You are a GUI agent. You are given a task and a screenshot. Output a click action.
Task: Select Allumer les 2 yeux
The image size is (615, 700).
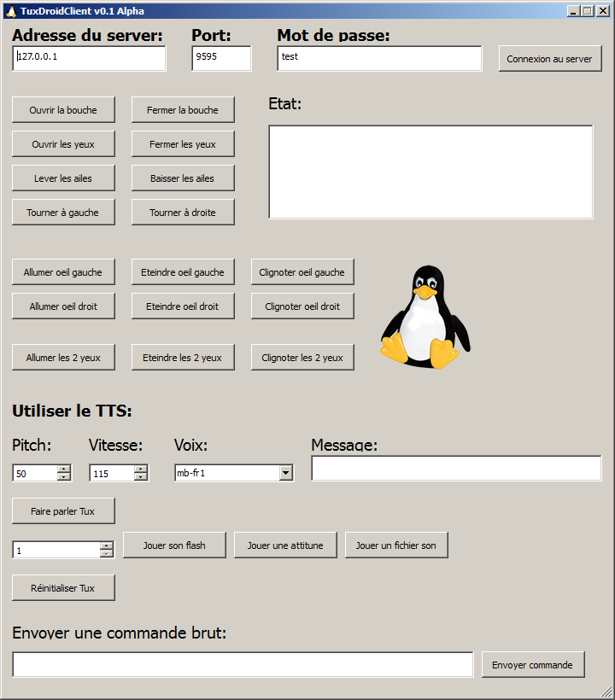click(x=63, y=358)
